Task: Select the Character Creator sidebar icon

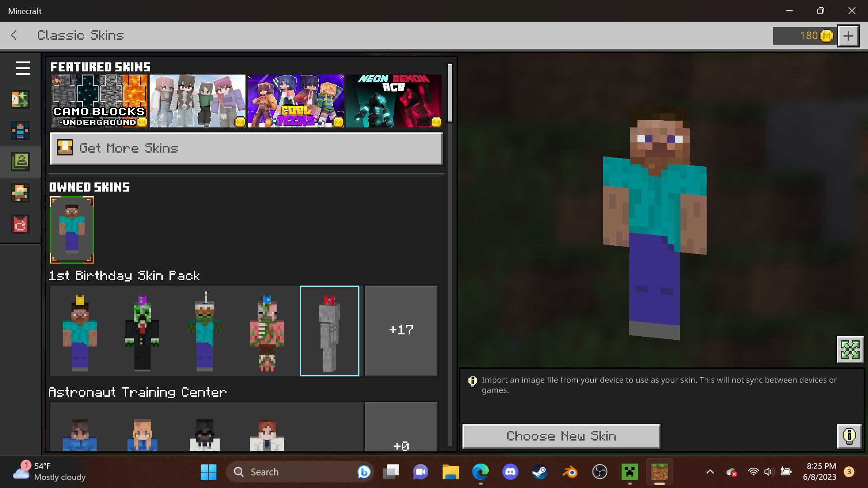Action: click(20, 99)
